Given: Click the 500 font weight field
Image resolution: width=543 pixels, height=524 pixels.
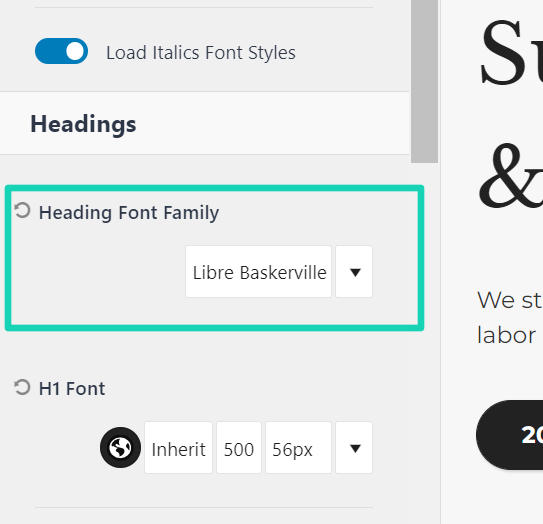Looking at the screenshot, I should click(x=239, y=448).
